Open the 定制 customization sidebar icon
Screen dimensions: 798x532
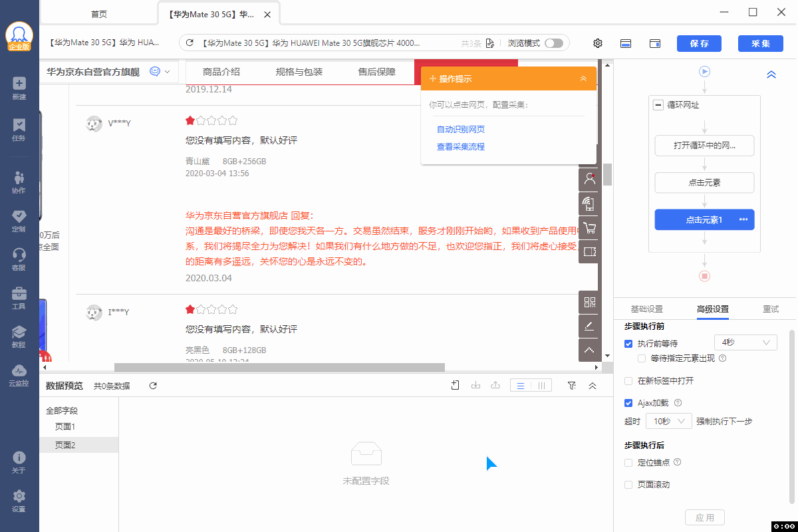tap(19, 220)
